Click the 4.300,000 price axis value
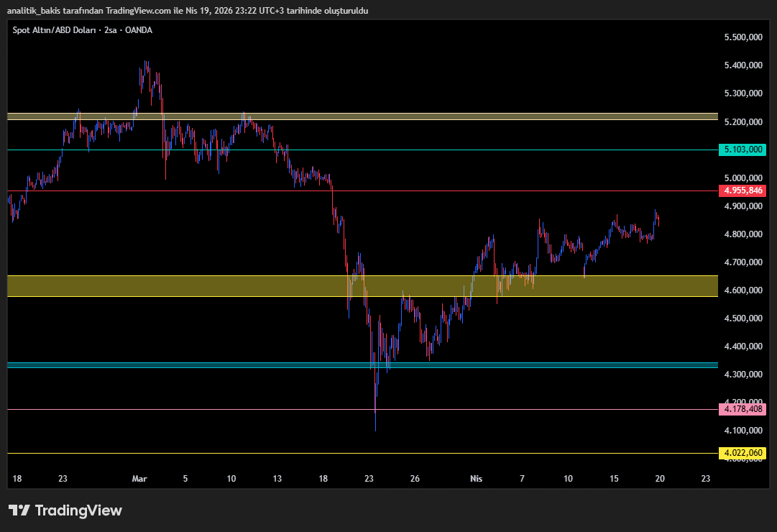 pos(743,375)
